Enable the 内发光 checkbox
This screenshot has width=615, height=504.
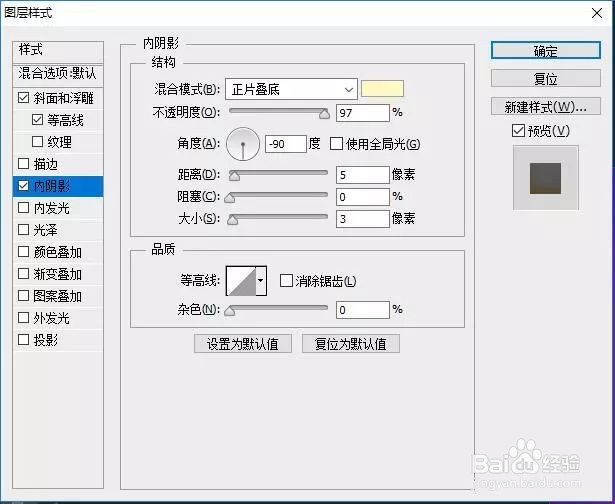coord(24,207)
